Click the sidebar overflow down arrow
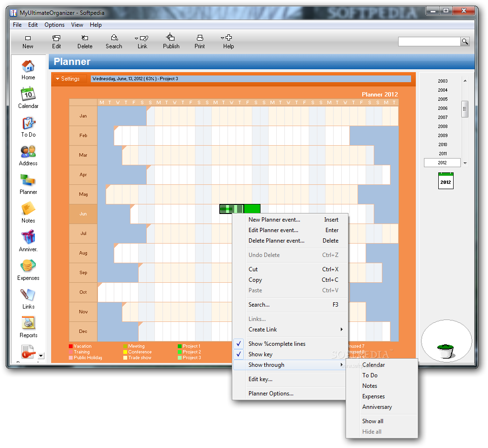The height and width of the screenshot is (448, 488). 41,356
